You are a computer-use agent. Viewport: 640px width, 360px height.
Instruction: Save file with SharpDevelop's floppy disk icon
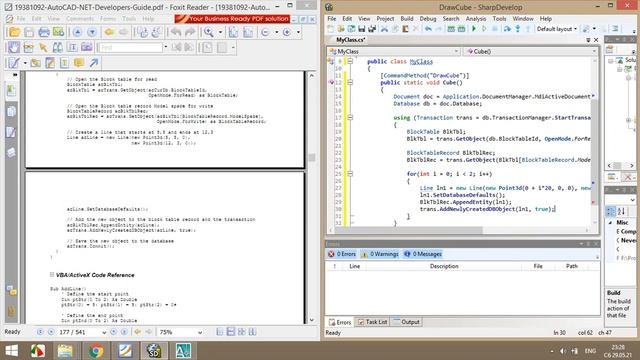tap(362, 29)
